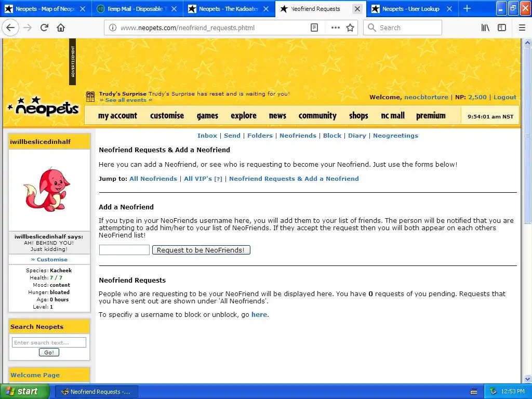
Task: Go back using the browser back arrow
Action: 10,28
